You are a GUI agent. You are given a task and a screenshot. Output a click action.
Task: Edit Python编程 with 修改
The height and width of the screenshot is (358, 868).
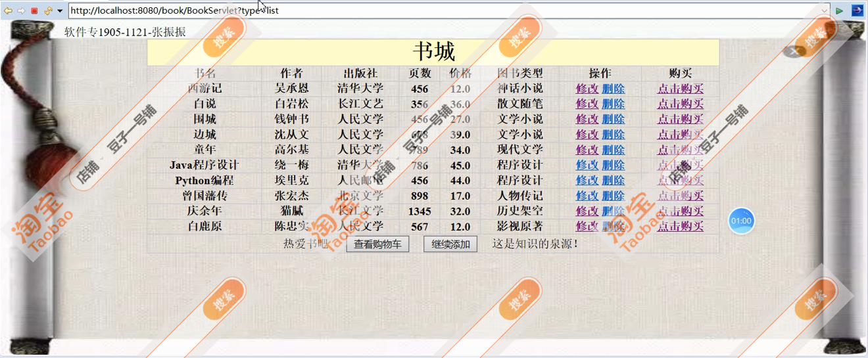587,180
